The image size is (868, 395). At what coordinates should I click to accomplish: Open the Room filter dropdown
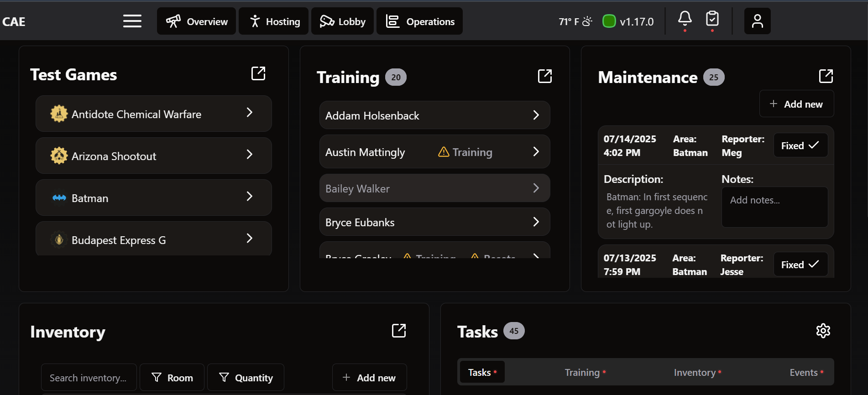pyautogui.click(x=172, y=378)
